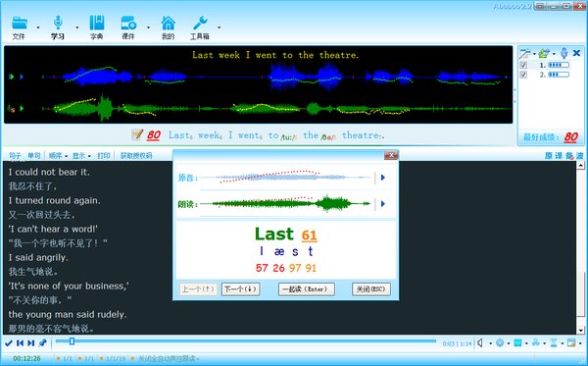
Task: Click the blue microphone record icon
Action: (564, 53)
